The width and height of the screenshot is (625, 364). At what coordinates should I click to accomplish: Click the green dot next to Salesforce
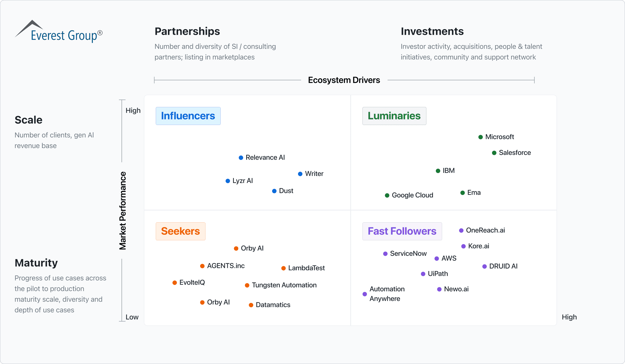tap(494, 153)
